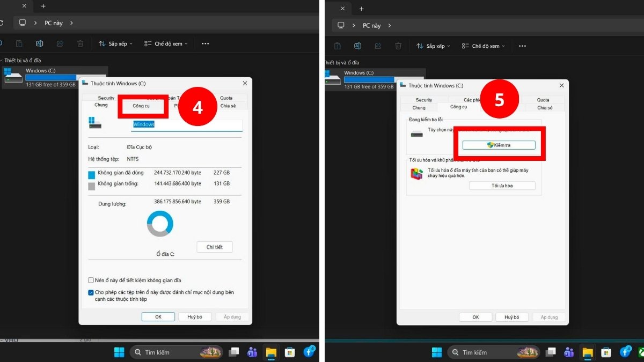
Task: Switch to Chung tab in left dialog
Action: 101,105
